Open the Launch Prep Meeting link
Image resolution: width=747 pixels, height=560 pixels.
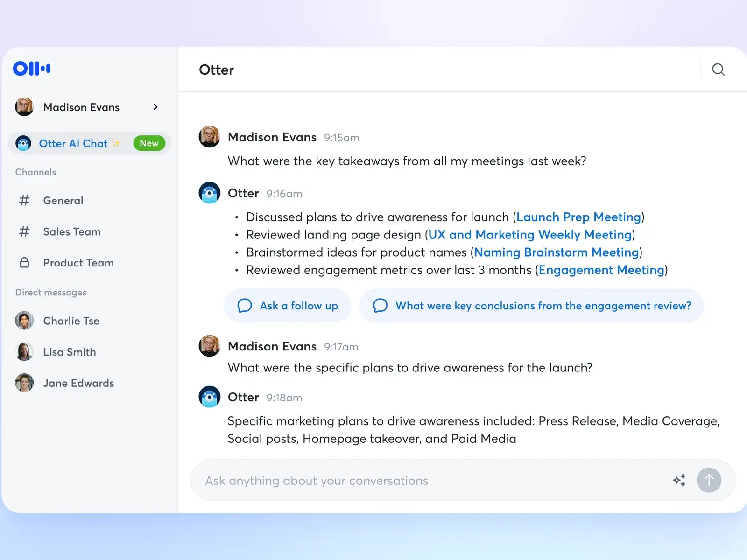[x=578, y=217]
